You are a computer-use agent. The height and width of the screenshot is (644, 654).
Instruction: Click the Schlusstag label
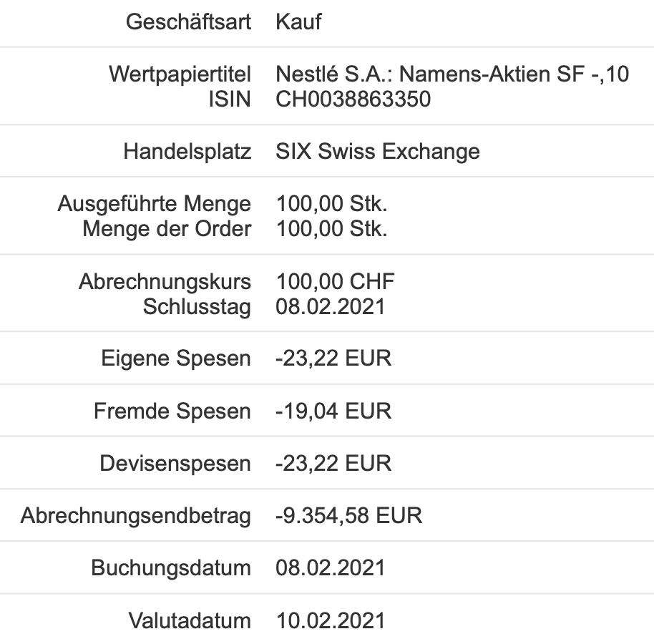pyautogui.click(x=197, y=306)
